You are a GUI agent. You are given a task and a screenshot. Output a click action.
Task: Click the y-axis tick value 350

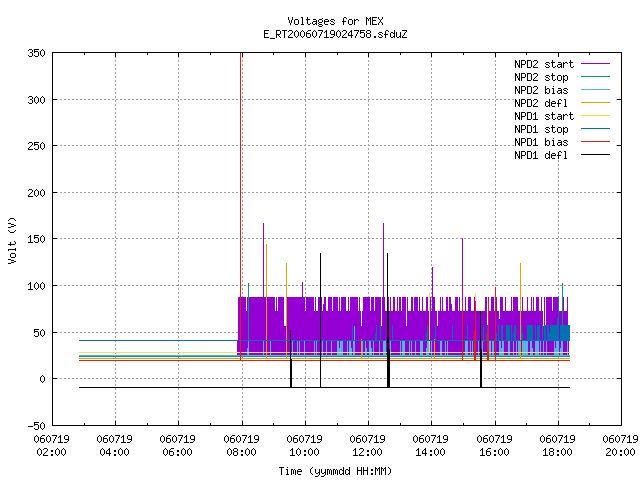(36, 53)
